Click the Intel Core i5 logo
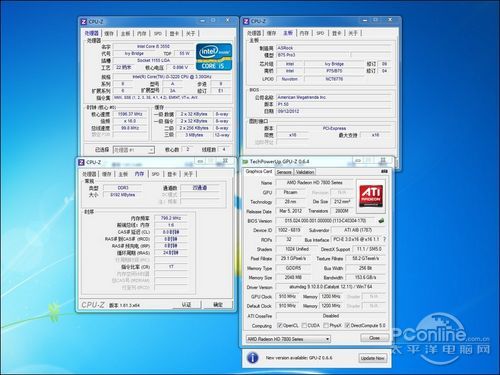Viewport: 500px width, 375px height. pyautogui.click(x=214, y=56)
